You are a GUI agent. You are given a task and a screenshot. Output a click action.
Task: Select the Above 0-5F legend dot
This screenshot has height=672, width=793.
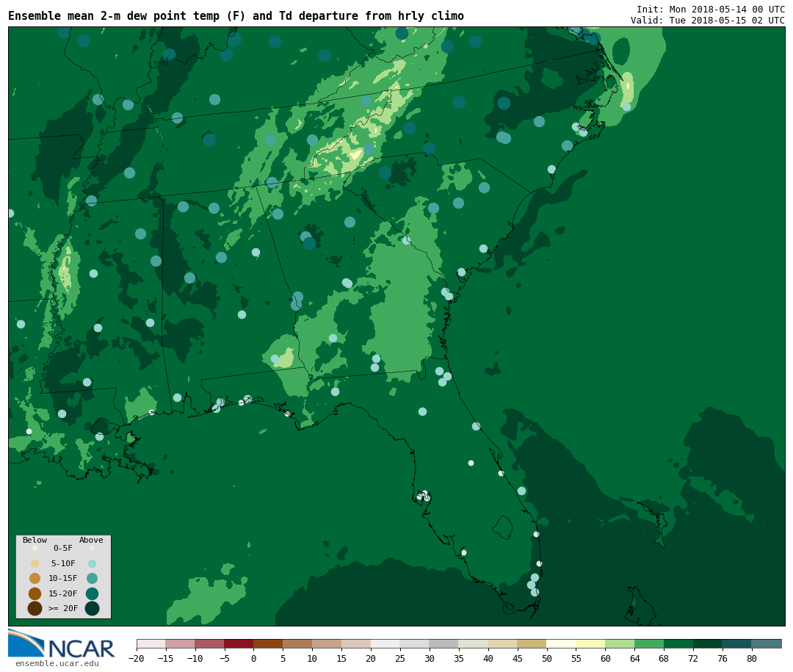coord(92,548)
